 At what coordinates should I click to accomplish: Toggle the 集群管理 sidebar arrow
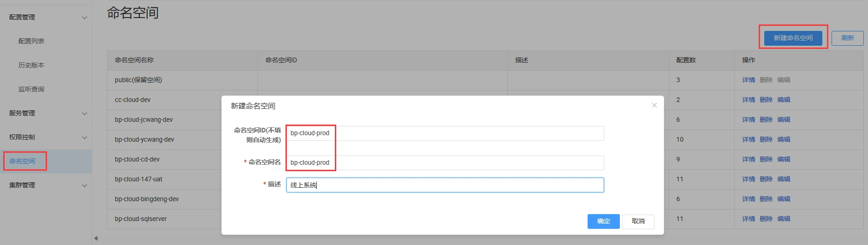84,185
